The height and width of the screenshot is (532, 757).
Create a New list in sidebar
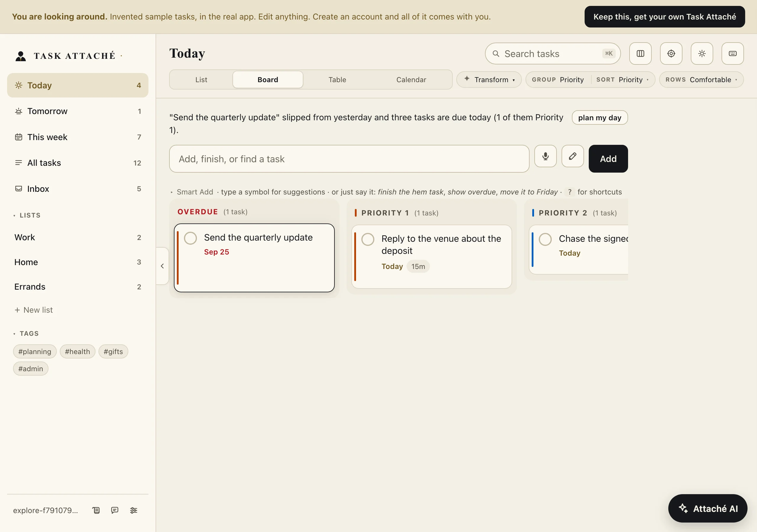34,309
